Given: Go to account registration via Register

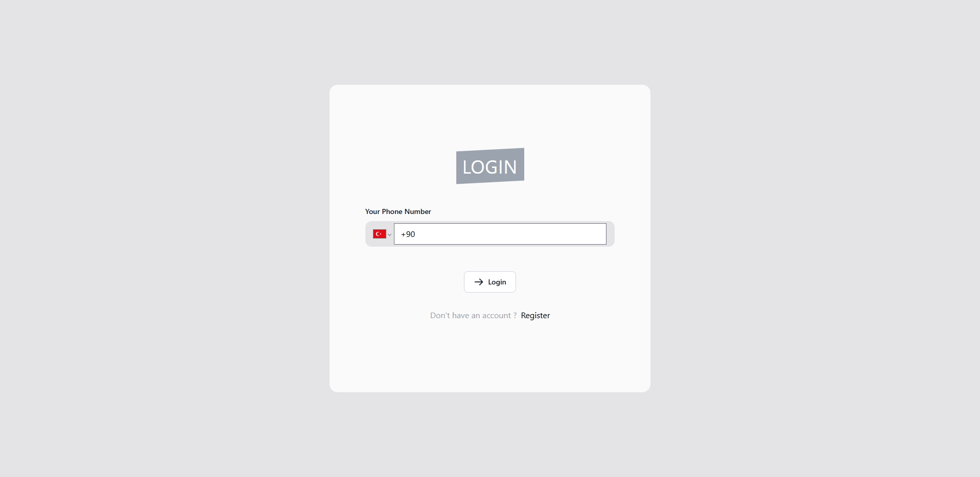Looking at the screenshot, I should (535, 316).
